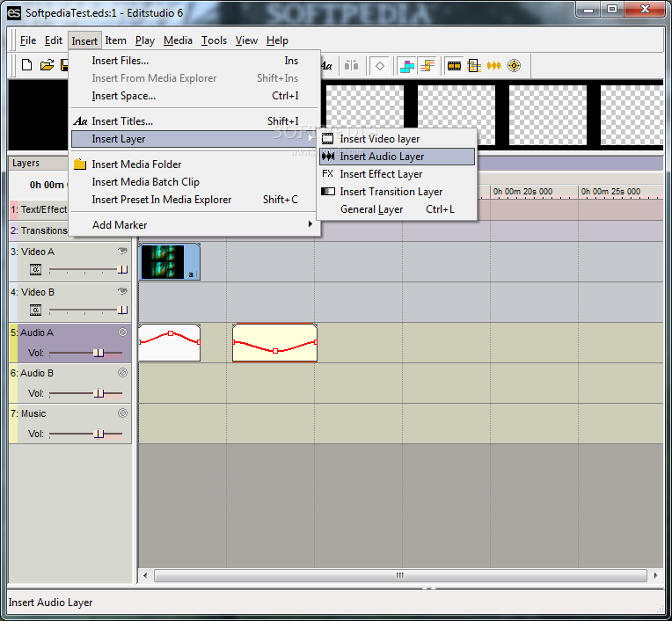Screen dimensions: 672x621
Task: Click the Video B opacity slider handle
Action: [x=122, y=310]
